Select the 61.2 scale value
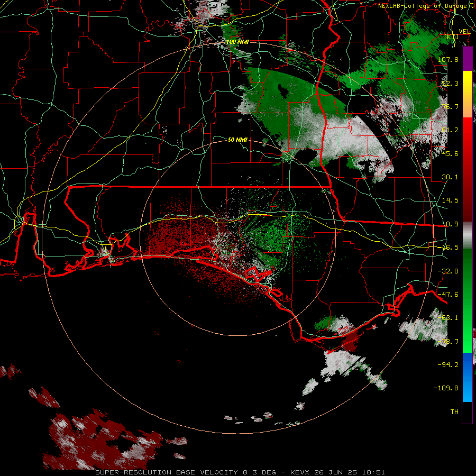 [x=450, y=130]
